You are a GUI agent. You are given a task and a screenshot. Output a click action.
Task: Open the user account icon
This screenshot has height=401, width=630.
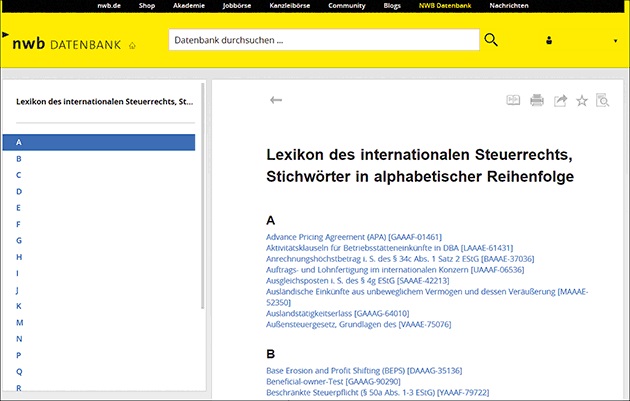pyautogui.click(x=549, y=41)
